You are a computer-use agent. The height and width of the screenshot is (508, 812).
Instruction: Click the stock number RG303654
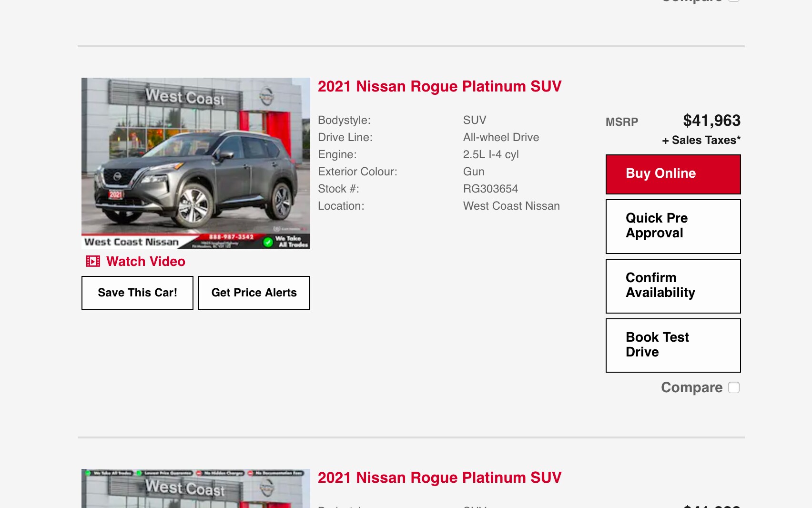pyautogui.click(x=490, y=189)
